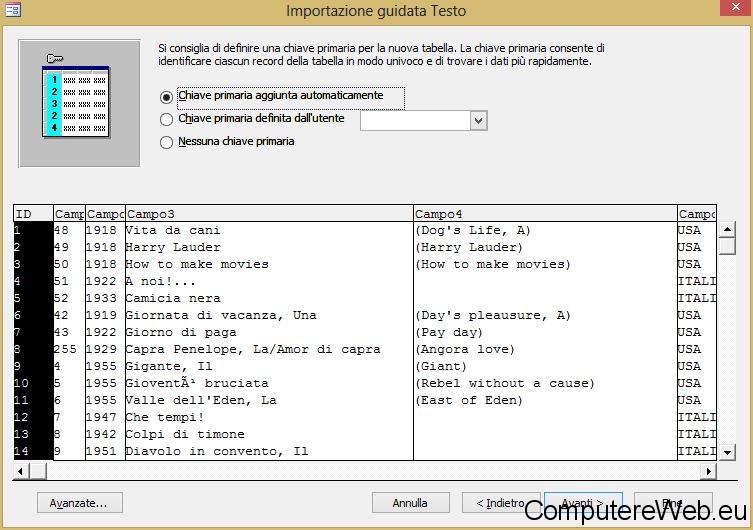Click the cell '255' in row 8

pyautogui.click(x=69, y=349)
